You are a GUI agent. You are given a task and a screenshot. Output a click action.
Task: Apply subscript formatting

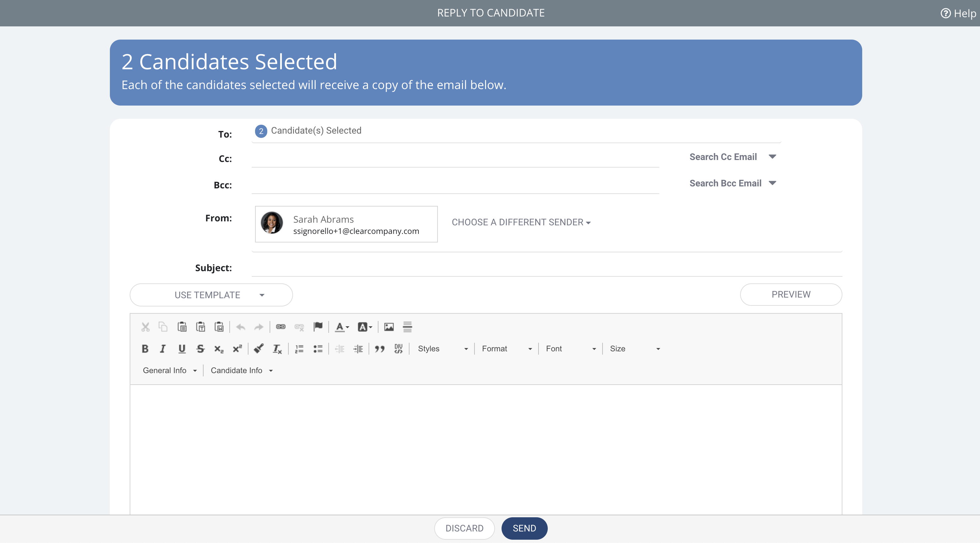click(219, 349)
